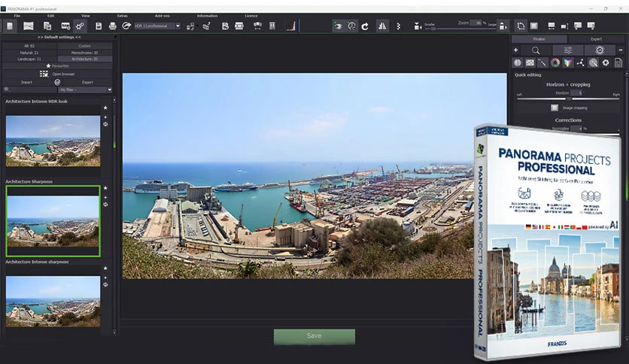Toggle favourite star for Architecture Sharpness preset
The image size is (629, 364).
[105, 188]
